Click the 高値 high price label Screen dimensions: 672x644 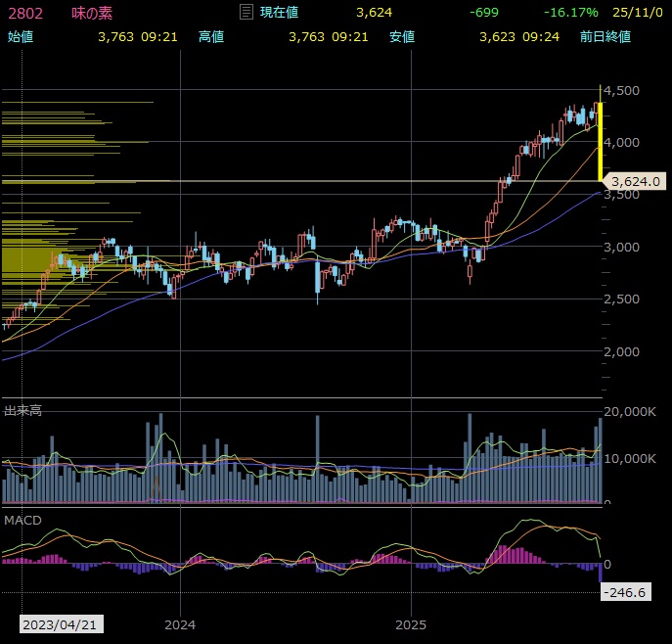210,36
